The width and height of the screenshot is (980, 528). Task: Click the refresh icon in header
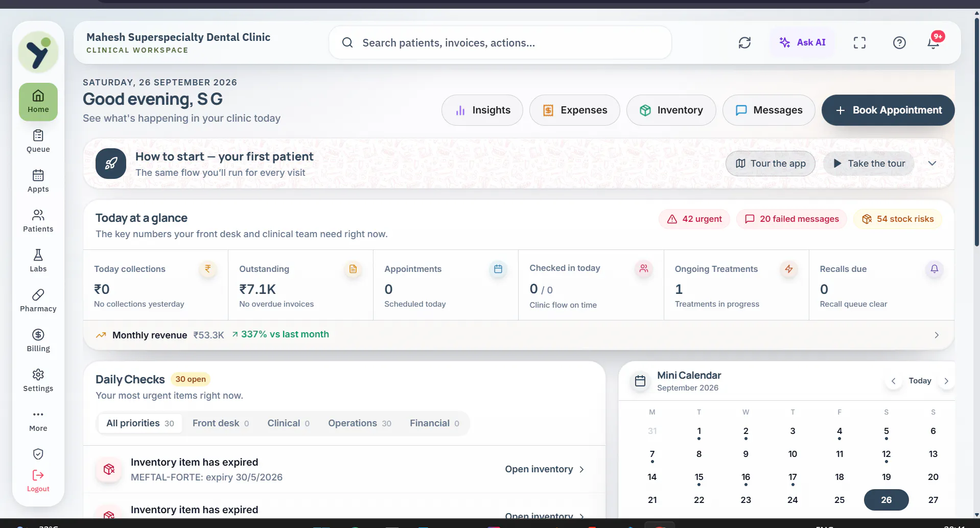[x=744, y=43]
